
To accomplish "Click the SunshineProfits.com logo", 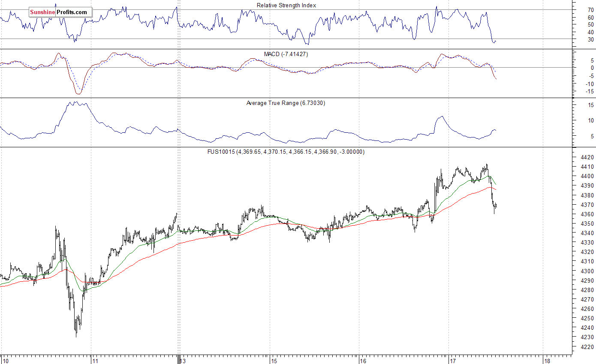I will coord(60,12).
